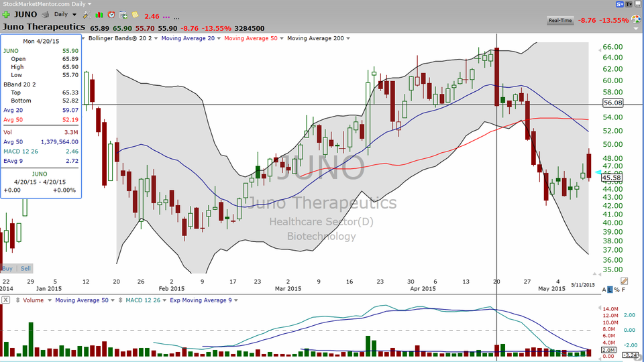This screenshot has width=644, height=362.
Task: Expand Moving Average 50 indicator menu on price pane
Action: tap(281, 38)
